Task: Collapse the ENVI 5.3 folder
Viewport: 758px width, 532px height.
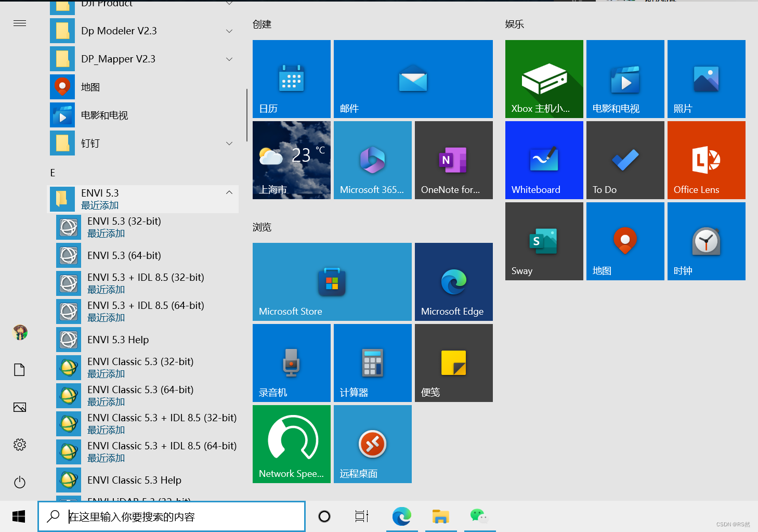Action: 143,199
